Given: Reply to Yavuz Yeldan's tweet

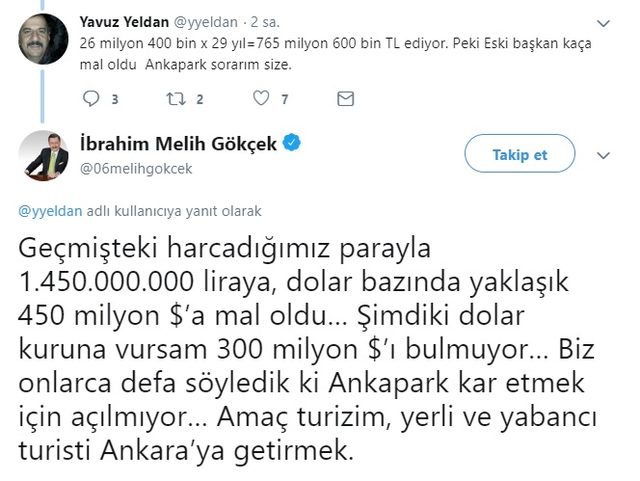Looking at the screenshot, I should point(91,99).
